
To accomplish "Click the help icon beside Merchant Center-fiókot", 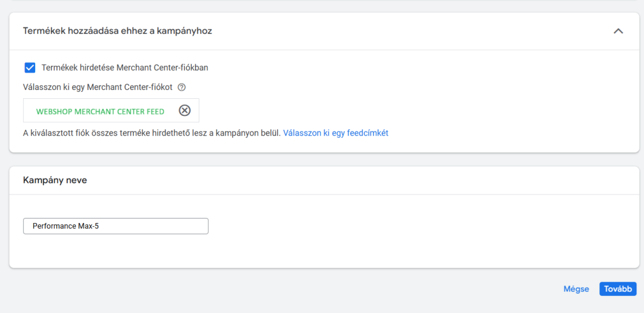I will click(182, 87).
